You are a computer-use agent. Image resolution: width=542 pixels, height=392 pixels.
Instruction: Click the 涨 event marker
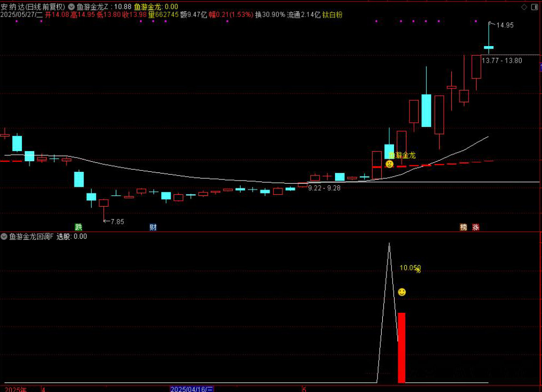476,227
